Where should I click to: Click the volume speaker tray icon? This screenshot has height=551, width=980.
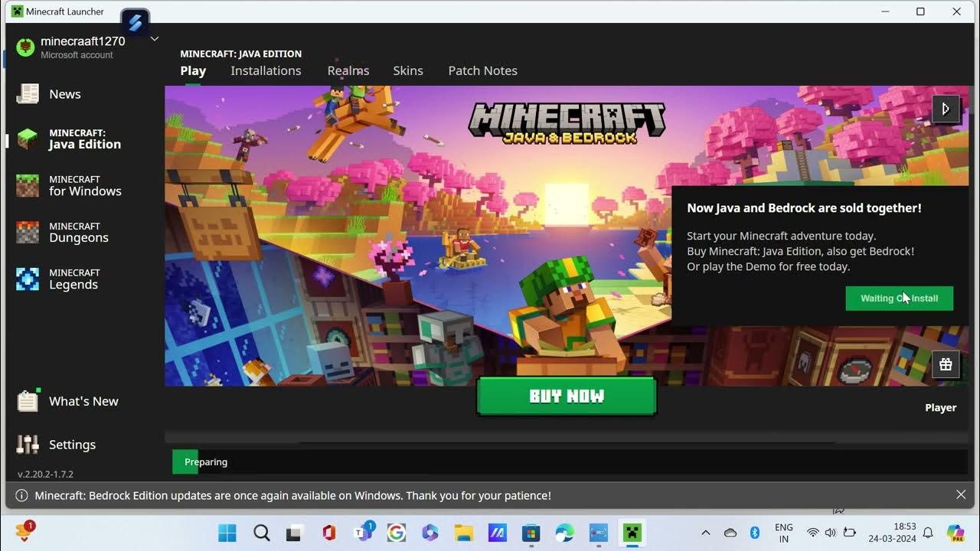(831, 533)
